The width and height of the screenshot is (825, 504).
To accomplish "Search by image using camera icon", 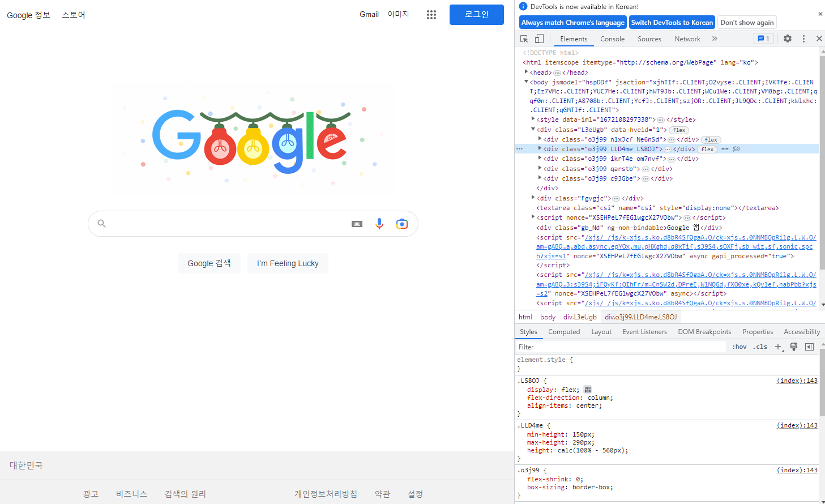I will (x=402, y=224).
